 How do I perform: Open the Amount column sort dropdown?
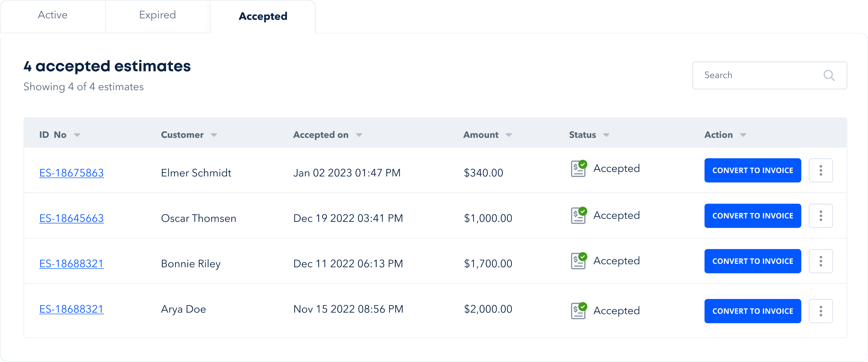508,135
